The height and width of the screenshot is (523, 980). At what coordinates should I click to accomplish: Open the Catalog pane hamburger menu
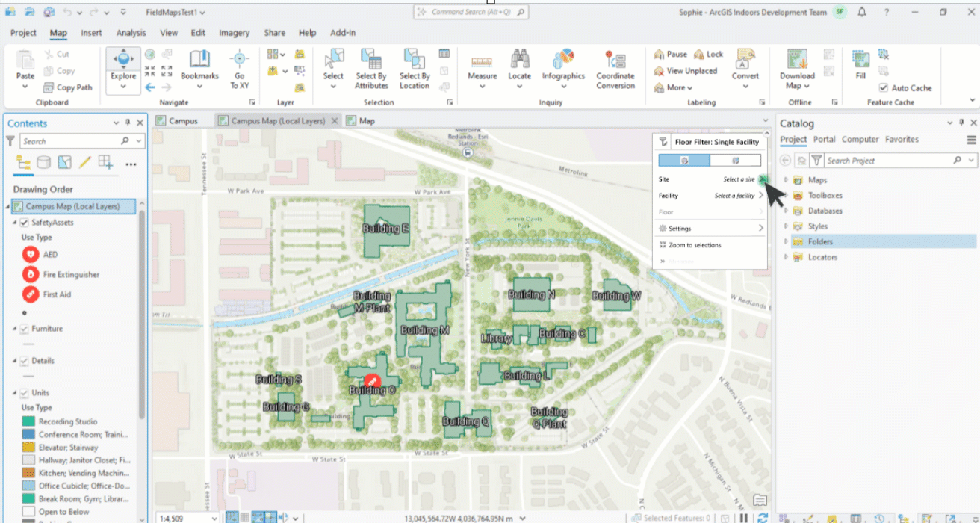coord(971,140)
